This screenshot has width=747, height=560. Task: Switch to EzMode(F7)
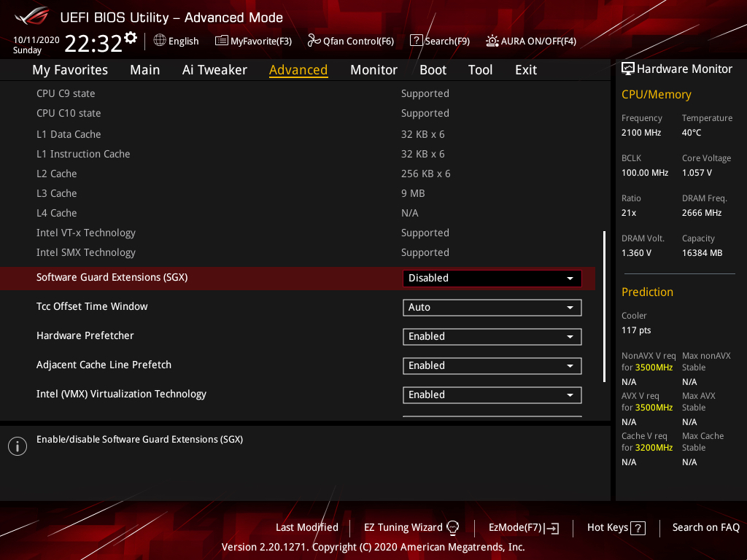pos(524,527)
